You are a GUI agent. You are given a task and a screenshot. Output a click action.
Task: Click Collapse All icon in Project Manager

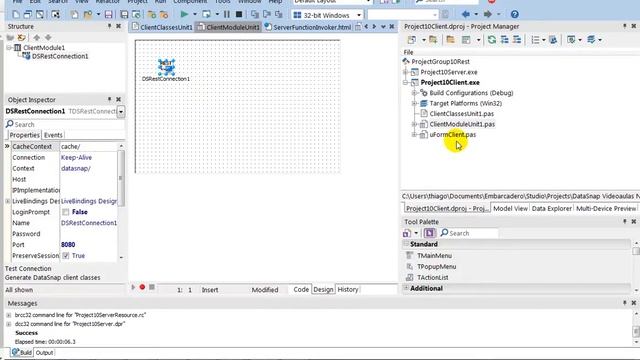517,40
